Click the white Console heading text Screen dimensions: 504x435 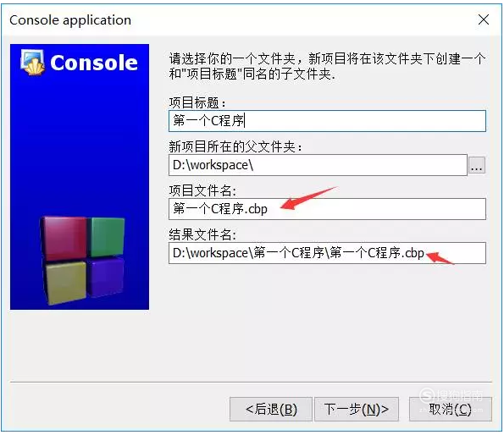pyautogui.click(x=94, y=63)
